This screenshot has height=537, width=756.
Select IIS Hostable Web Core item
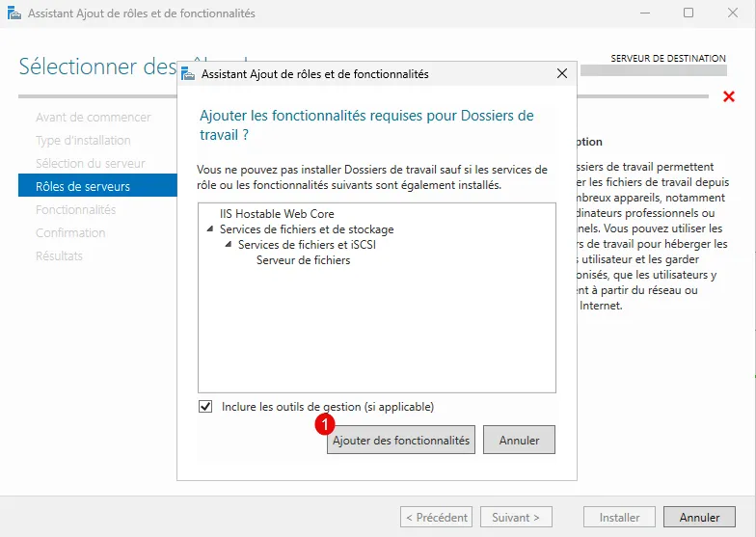click(277, 214)
